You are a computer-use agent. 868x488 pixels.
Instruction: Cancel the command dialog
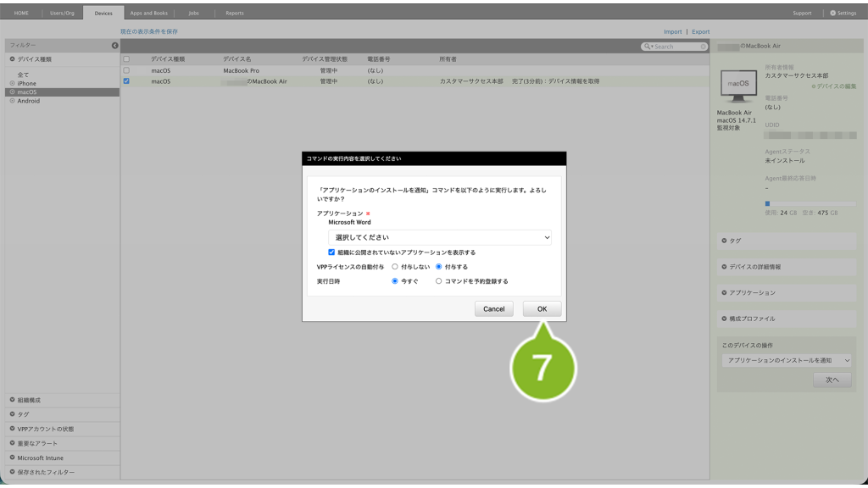(494, 309)
